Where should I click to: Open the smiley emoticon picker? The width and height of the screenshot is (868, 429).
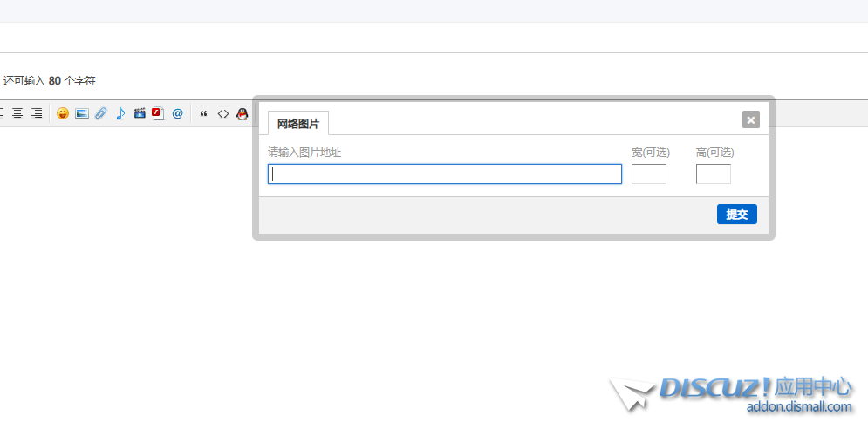pos(63,113)
